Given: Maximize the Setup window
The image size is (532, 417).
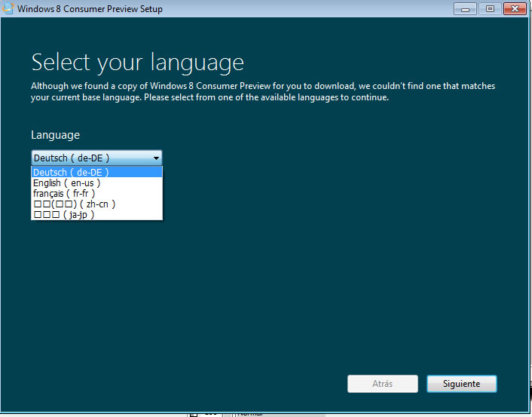Looking at the screenshot, I should [490, 9].
